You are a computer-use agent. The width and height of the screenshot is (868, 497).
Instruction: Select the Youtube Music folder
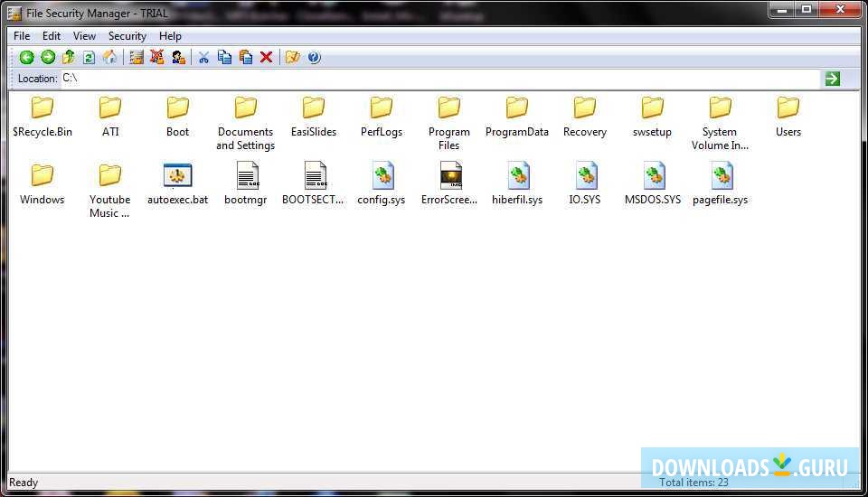coord(109,192)
